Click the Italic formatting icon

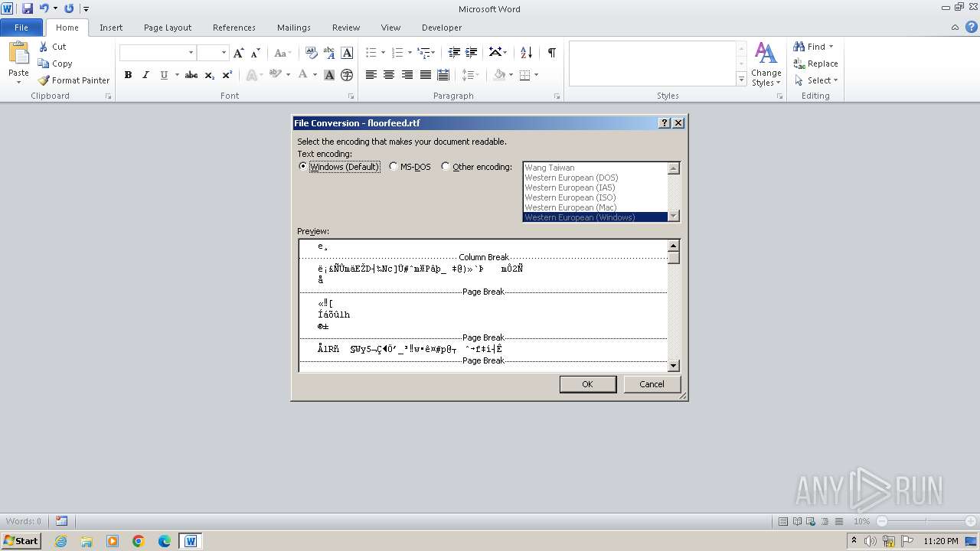145,75
